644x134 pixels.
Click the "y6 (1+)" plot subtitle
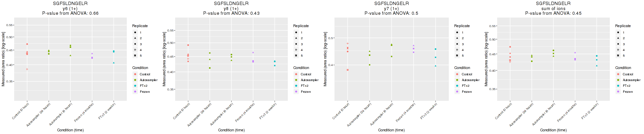[70, 9]
